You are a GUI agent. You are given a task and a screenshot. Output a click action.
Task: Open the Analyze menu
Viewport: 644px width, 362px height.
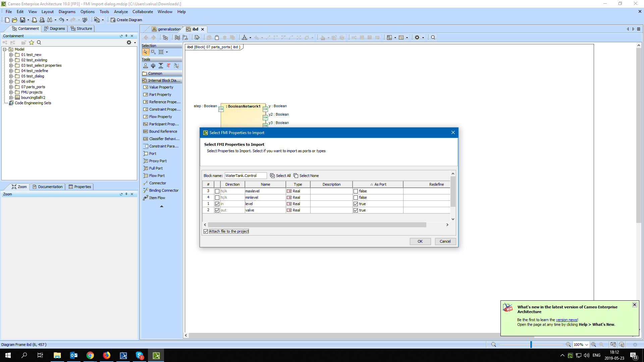pyautogui.click(x=121, y=12)
